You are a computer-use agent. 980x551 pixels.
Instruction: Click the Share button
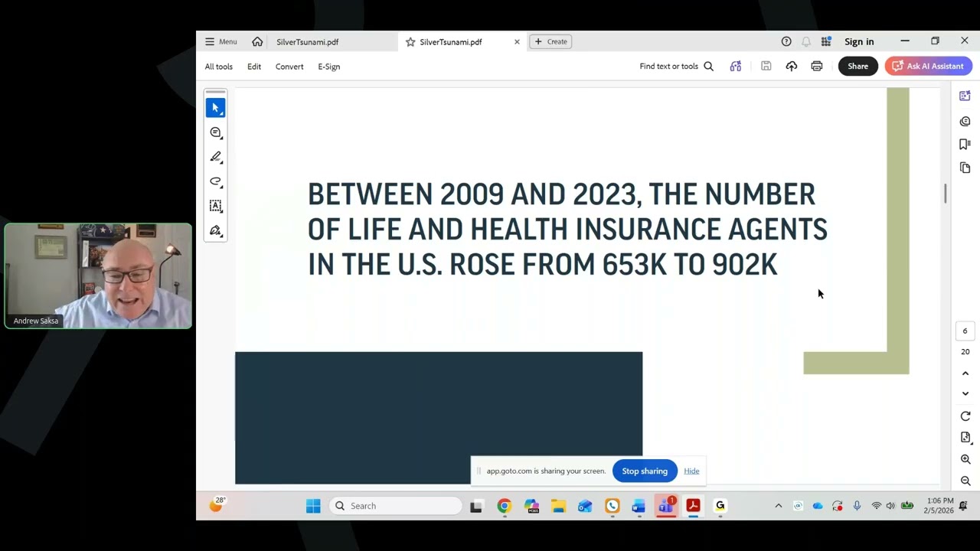tap(857, 67)
